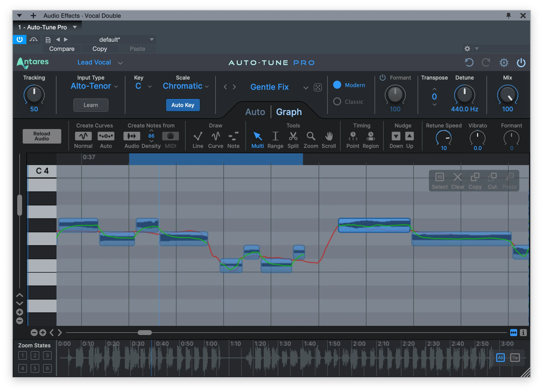Select the Range I-beam tool
The height and width of the screenshot is (392, 543).
(275, 136)
